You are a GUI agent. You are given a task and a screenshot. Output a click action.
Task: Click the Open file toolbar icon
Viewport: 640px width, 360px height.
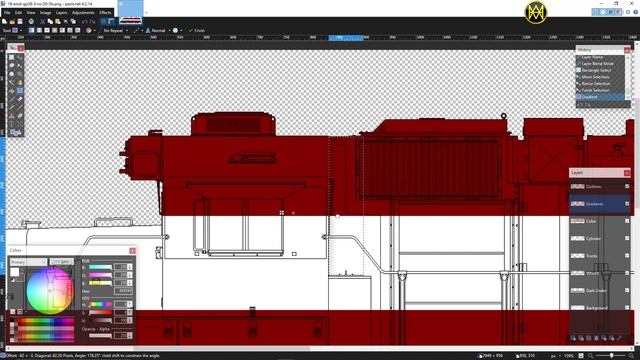[12, 21]
